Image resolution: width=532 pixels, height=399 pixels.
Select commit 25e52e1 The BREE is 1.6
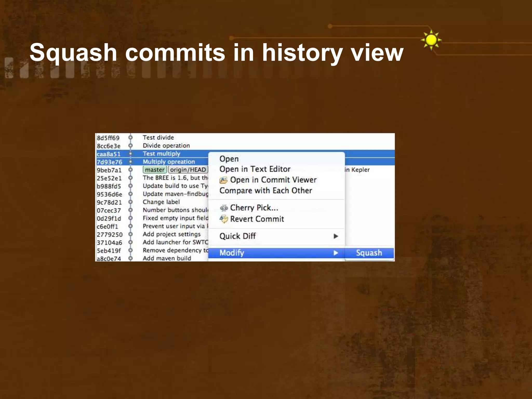click(x=152, y=178)
